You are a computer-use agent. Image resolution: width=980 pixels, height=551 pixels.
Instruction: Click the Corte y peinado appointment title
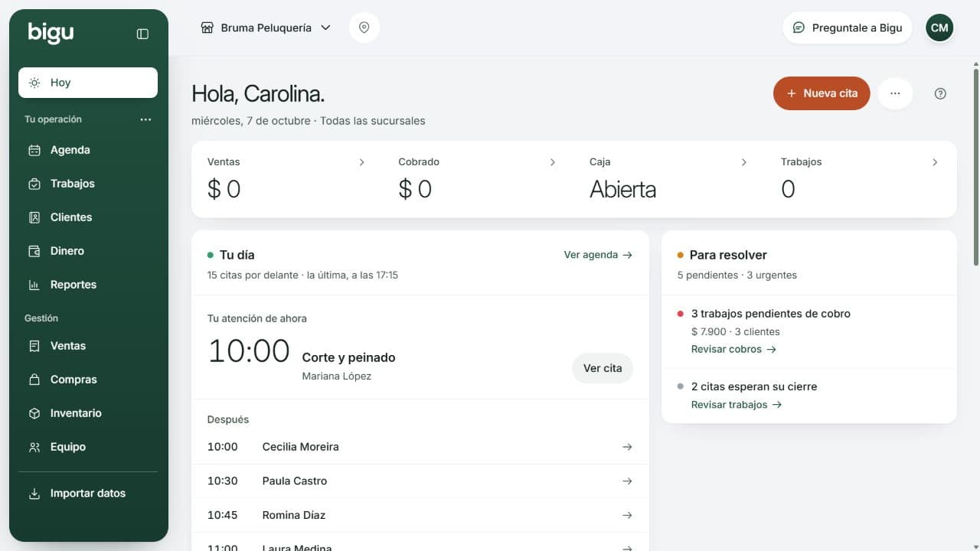[349, 357]
